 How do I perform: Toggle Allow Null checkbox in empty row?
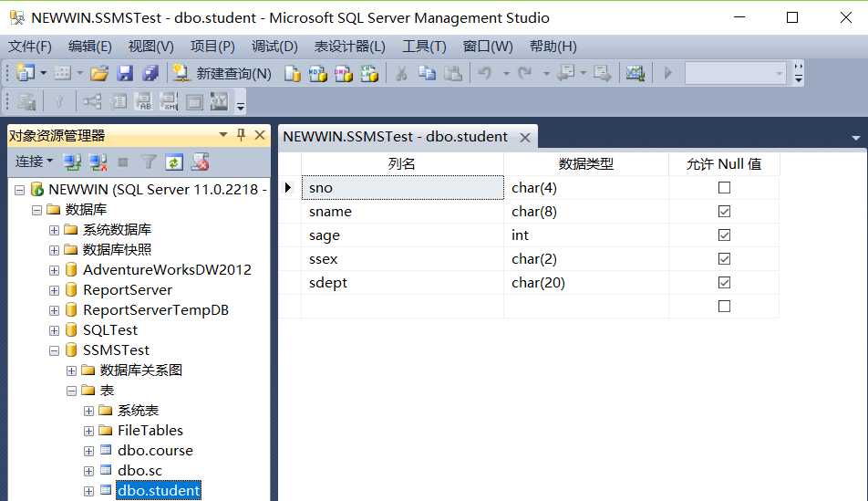724,307
